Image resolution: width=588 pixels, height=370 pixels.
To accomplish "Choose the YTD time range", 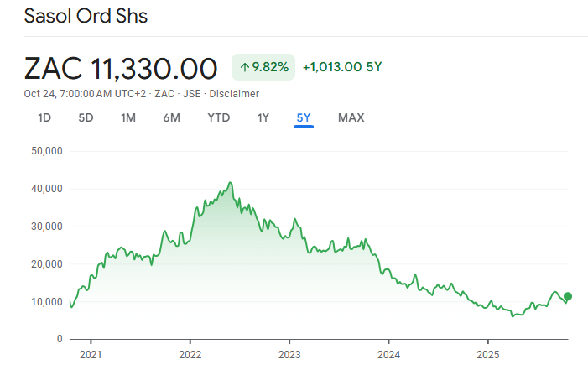I will click(x=218, y=117).
